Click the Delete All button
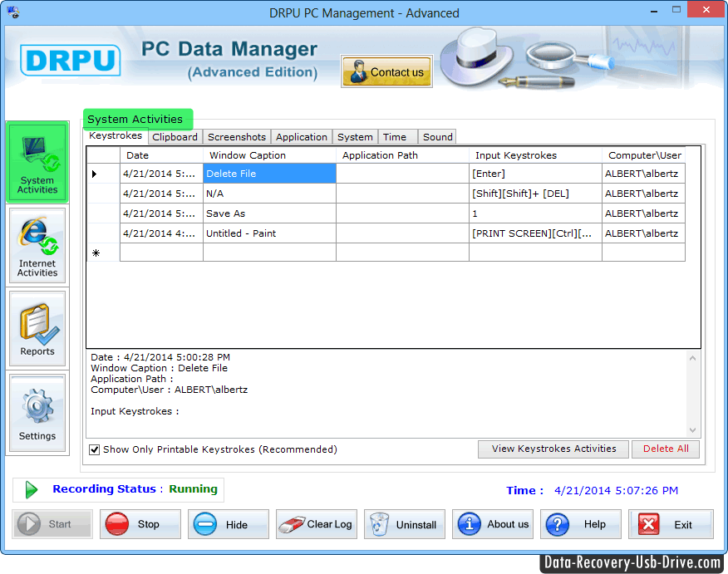 [x=666, y=449]
